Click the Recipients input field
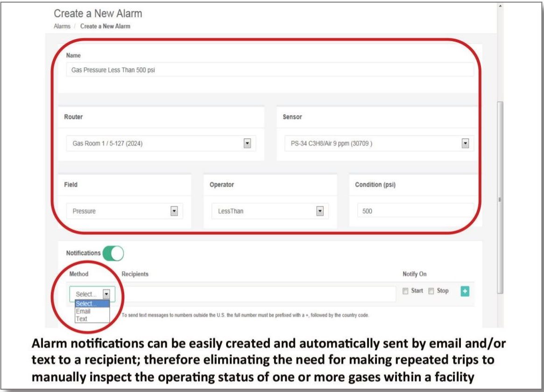544x392 pixels. [258, 294]
